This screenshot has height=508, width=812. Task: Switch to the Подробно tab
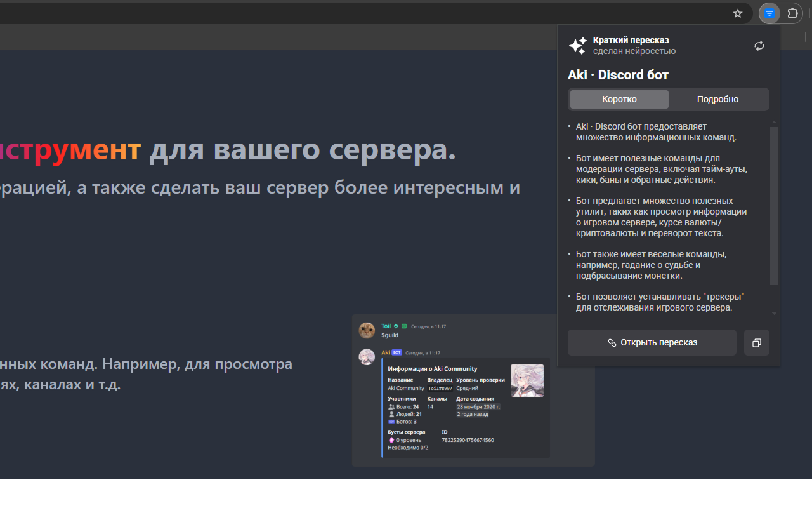click(717, 99)
